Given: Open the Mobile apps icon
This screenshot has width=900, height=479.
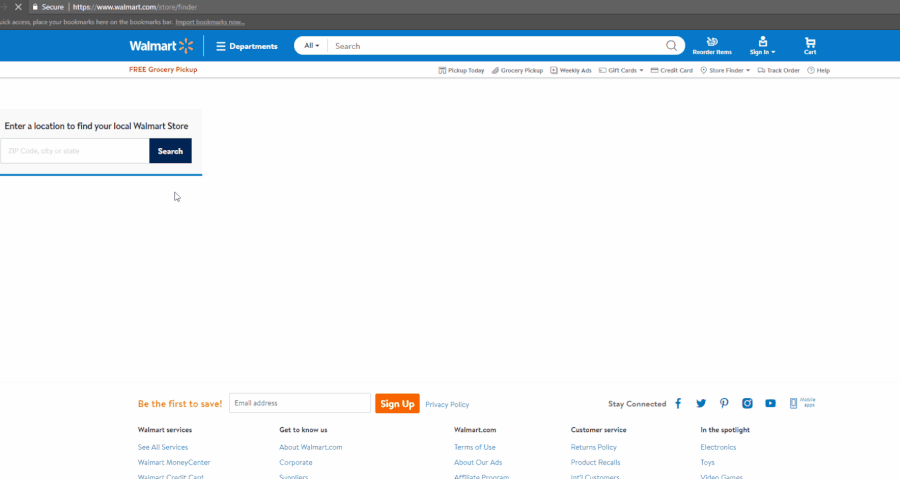Looking at the screenshot, I should point(802,403).
